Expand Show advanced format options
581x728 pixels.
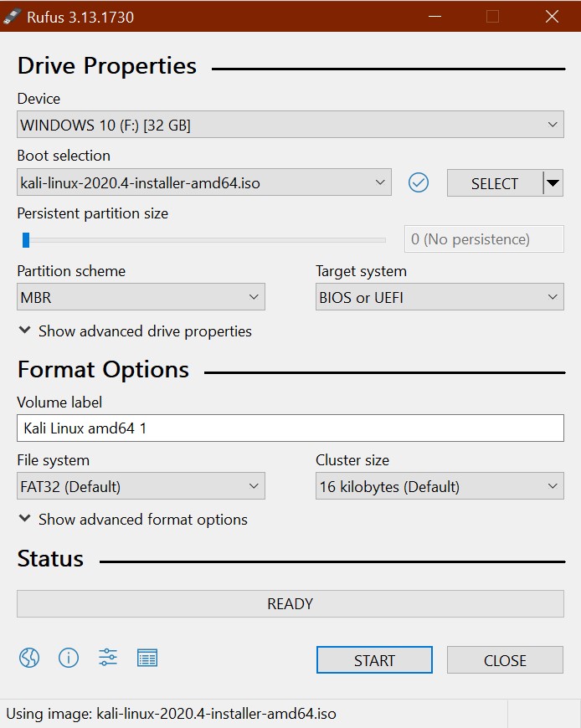133,520
